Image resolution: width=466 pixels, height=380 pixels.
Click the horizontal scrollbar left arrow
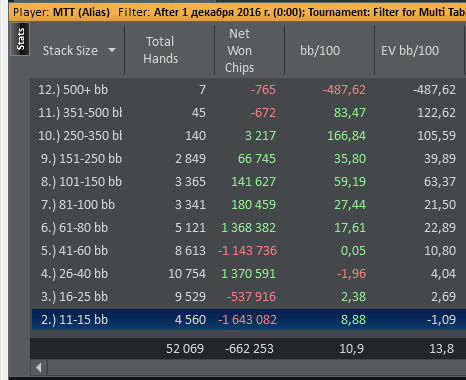tap(39, 368)
